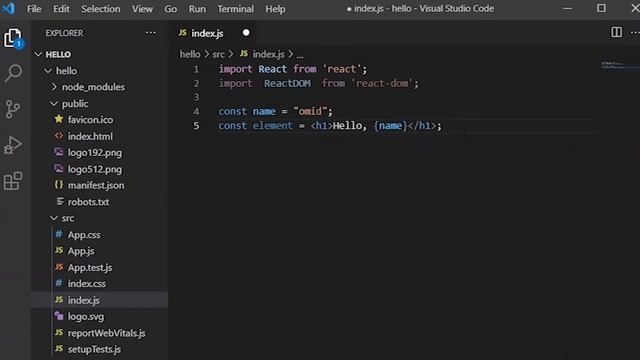Click the src breadcrumb segment
640x360 pixels.
(x=218, y=54)
